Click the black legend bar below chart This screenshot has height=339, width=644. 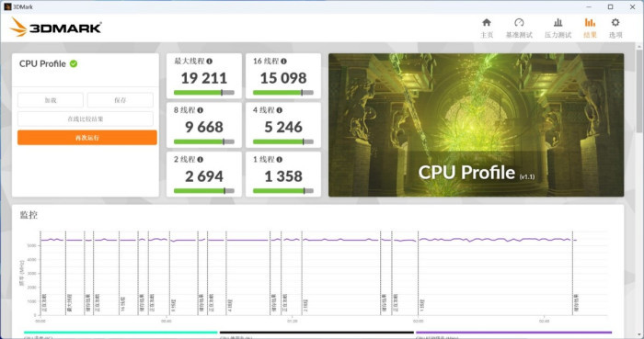pos(316,333)
